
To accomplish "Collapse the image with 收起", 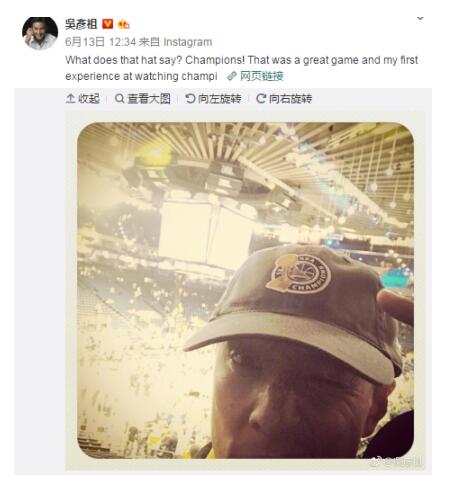I will tap(89, 99).
